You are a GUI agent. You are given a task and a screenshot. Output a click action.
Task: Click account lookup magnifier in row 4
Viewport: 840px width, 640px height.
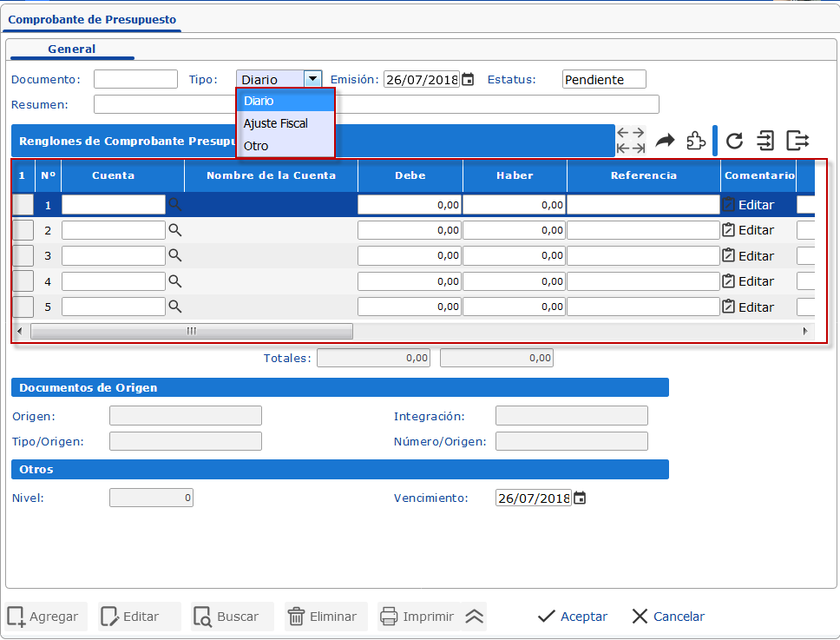click(174, 281)
